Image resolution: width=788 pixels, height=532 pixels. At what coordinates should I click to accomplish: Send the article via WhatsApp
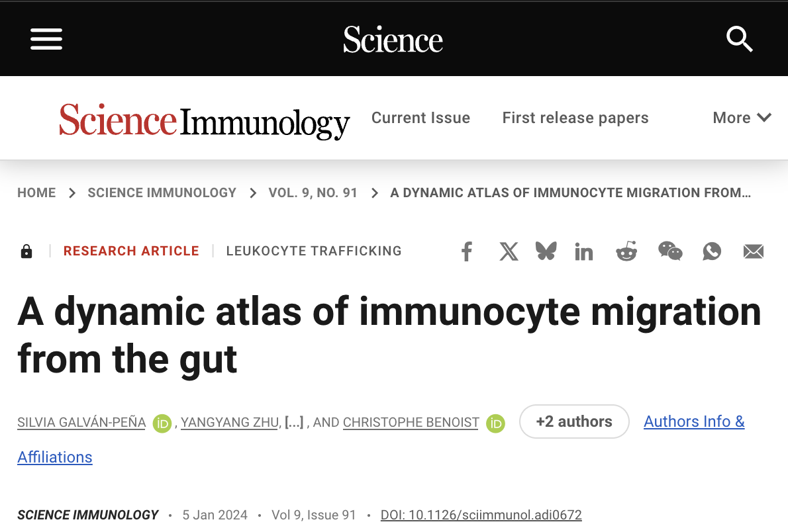[711, 251]
